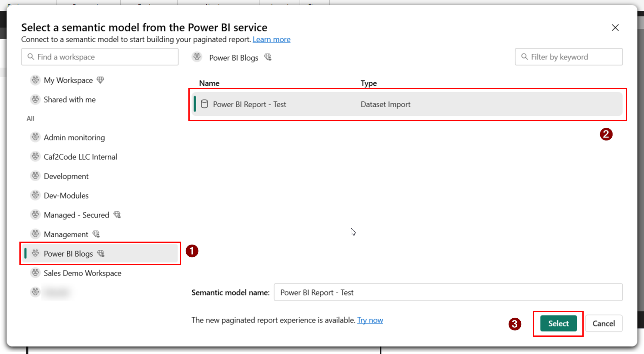The width and height of the screenshot is (644, 354).
Task: Click the Admin monitoring workspace icon
Action: pos(35,137)
